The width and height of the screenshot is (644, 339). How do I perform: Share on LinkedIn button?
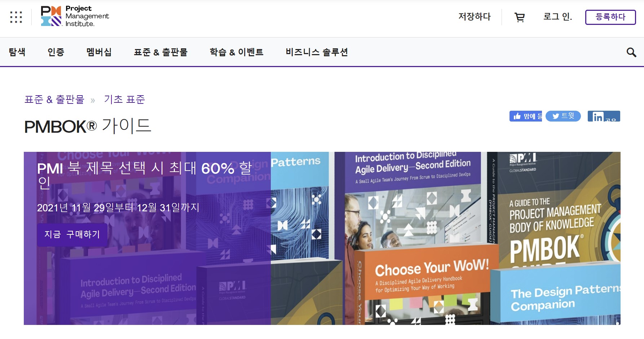[x=604, y=116]
